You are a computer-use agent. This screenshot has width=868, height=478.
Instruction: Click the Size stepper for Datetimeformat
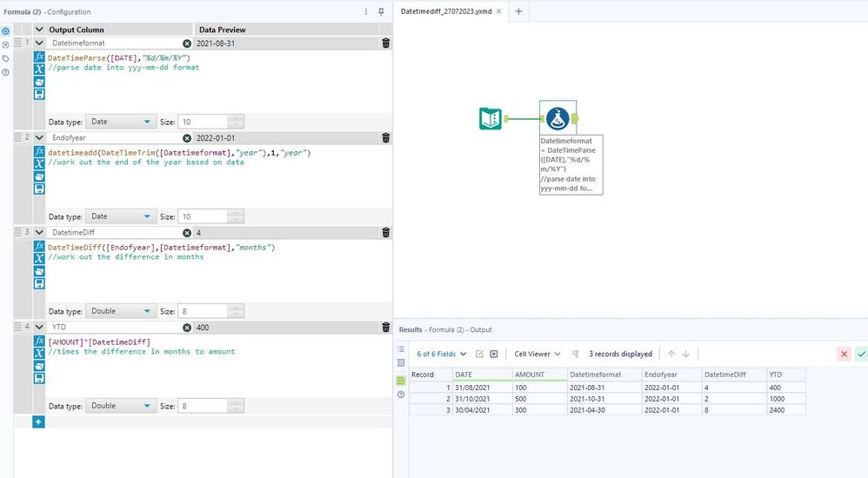tap(236, 122)
